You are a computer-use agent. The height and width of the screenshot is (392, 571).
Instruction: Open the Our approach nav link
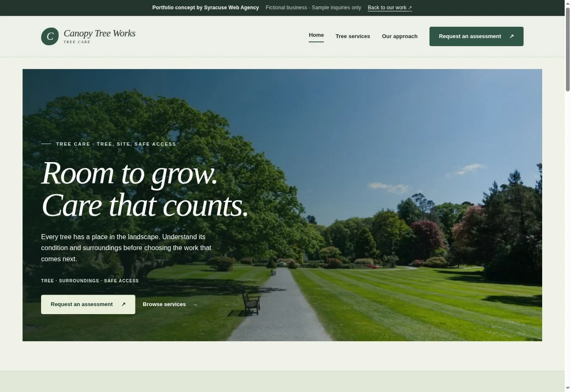coord(400,36)
